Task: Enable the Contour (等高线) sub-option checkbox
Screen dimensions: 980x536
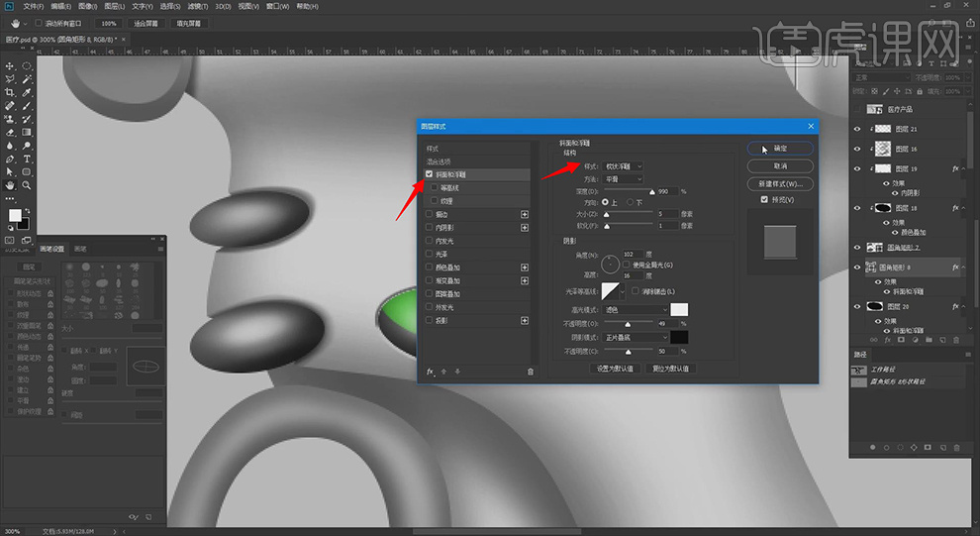Action: tap(435, 187)
